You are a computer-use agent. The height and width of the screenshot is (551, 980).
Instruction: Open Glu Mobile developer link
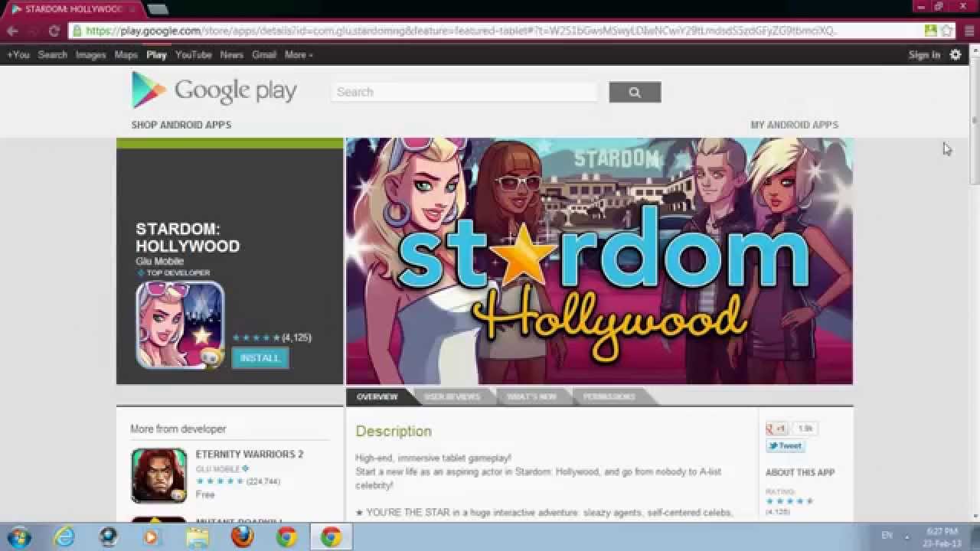pos(159,261)
